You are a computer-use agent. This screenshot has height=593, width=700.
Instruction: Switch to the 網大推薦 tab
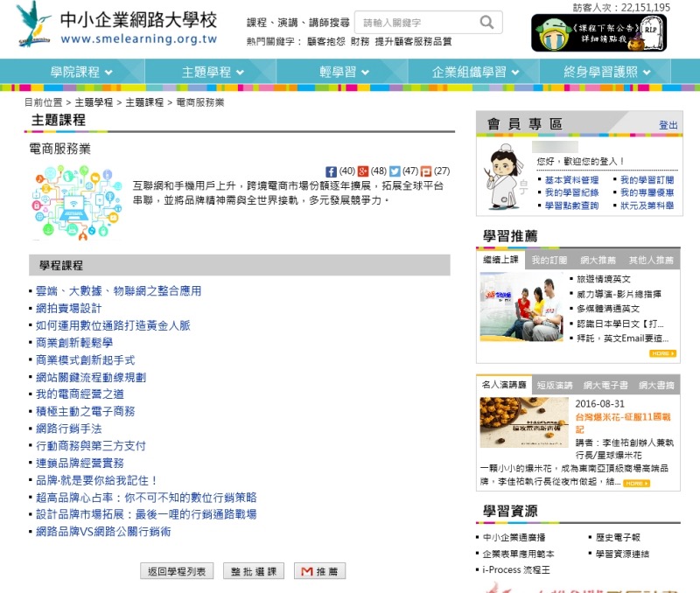click(598, 260)
